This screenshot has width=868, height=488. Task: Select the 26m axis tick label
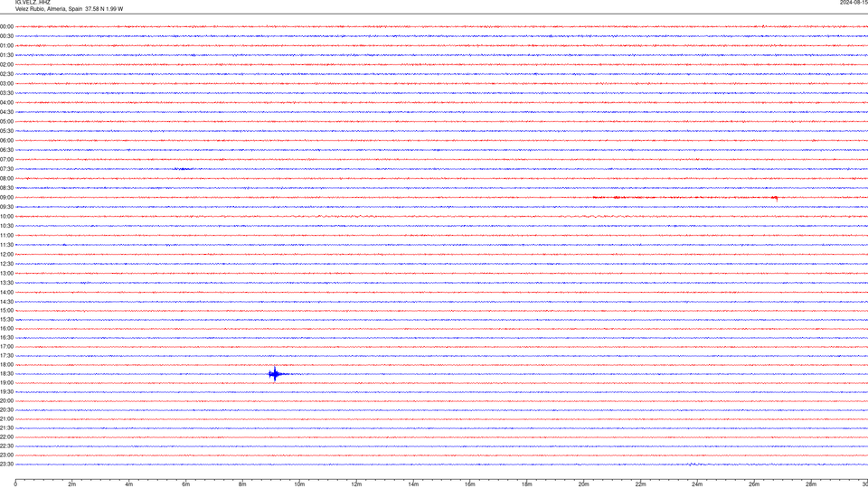754,484
